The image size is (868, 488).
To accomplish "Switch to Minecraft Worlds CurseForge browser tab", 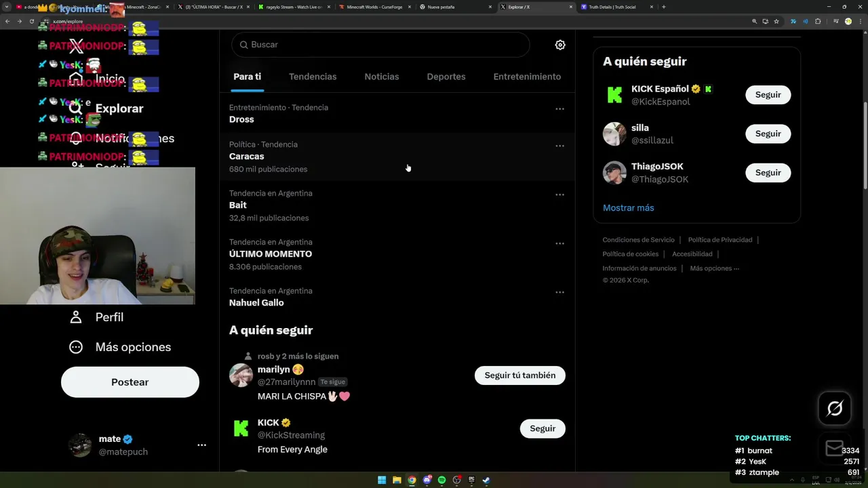I will point(375,7).
